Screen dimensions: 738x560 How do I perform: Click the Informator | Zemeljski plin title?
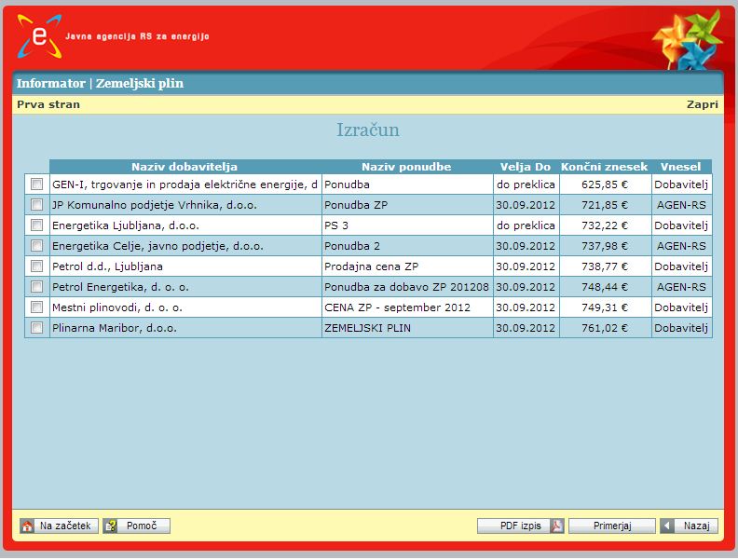[x=100, y=83]
